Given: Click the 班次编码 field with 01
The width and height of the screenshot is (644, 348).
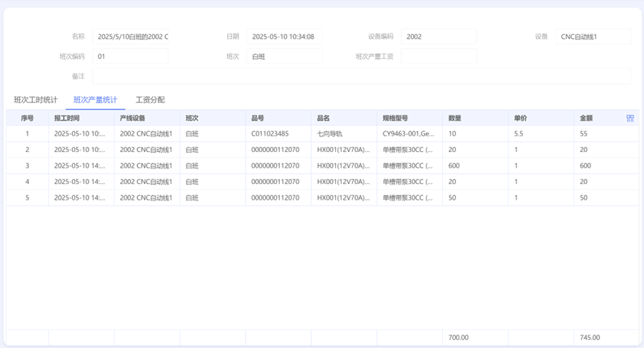Looking at the screenshot, I should (130, 57).
